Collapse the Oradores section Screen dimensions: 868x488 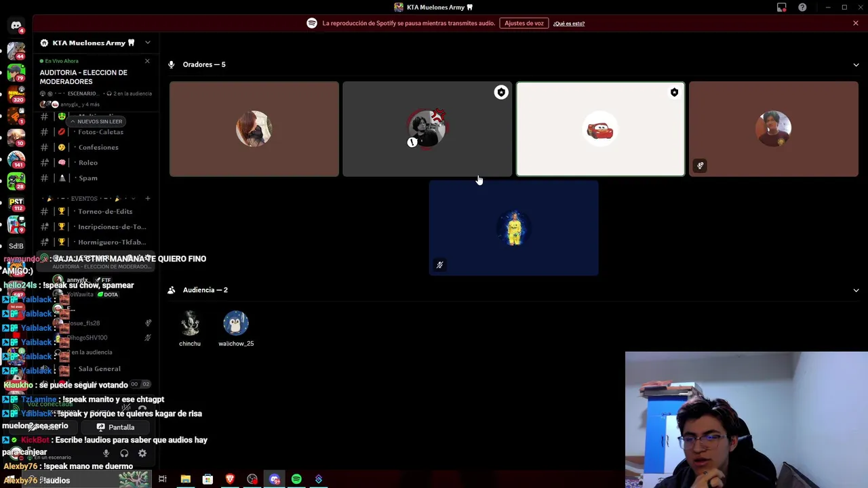pos(856,64)
